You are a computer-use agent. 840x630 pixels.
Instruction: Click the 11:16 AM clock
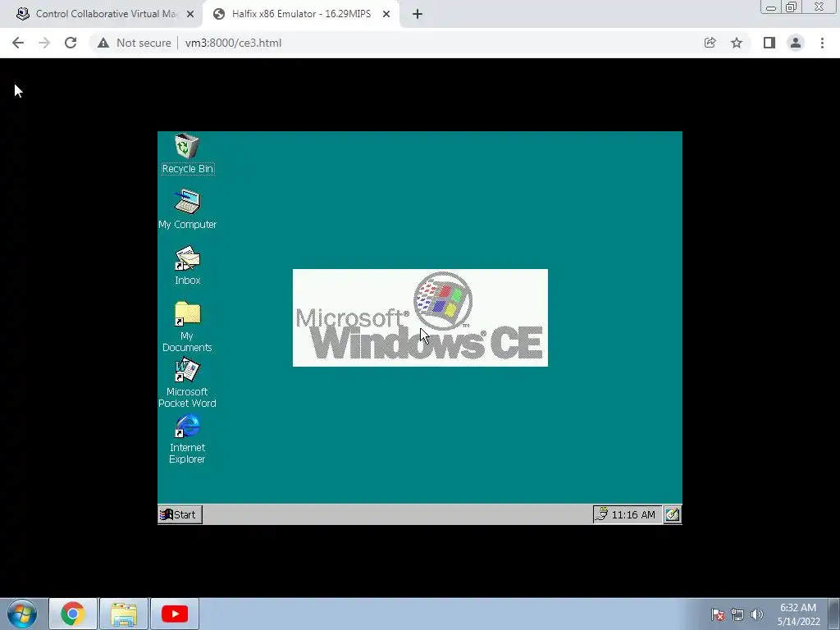[633, 515]
